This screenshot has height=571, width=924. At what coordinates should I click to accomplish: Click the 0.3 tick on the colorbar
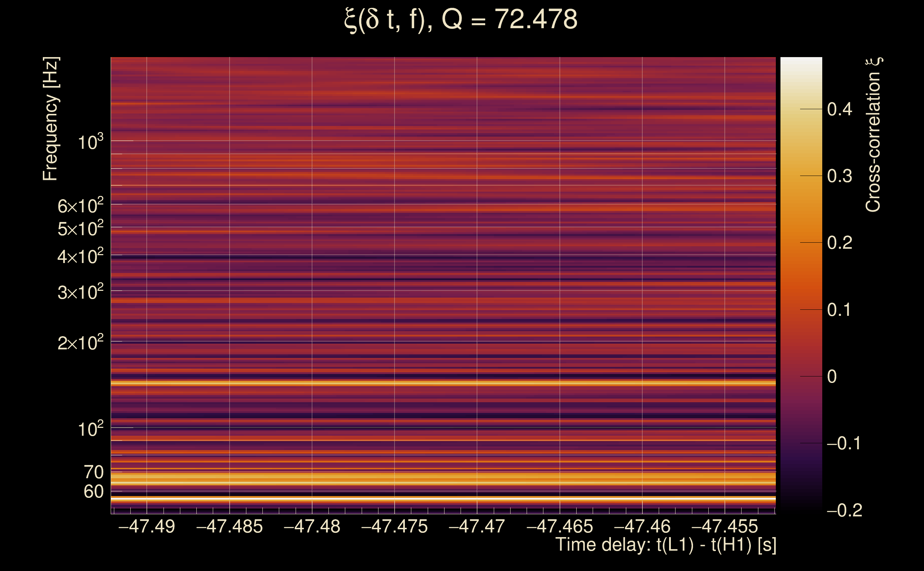[839, 176]
